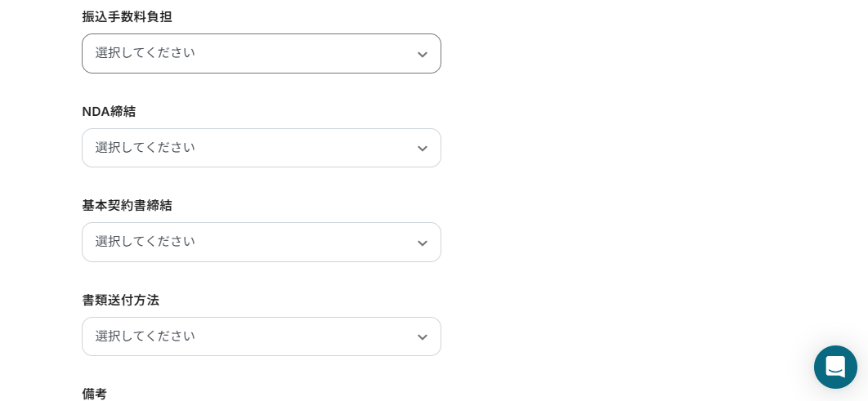Open the 振込手数料負担 dropdown
The image size is (868, 401).
pos(261,54)
